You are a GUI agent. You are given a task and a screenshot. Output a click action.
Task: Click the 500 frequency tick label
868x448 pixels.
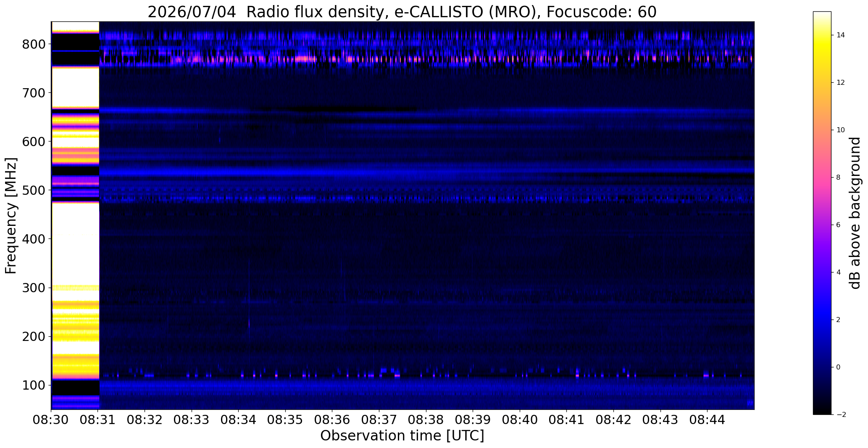(33, 190)
